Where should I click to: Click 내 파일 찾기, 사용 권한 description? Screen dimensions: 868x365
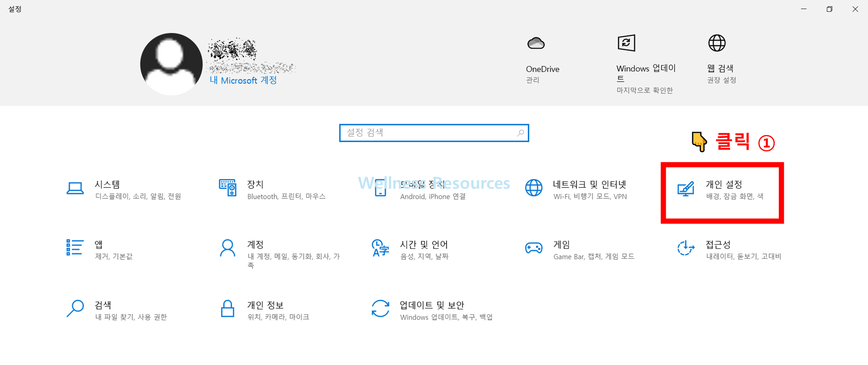pyautogui.click(x=131, y=317)
